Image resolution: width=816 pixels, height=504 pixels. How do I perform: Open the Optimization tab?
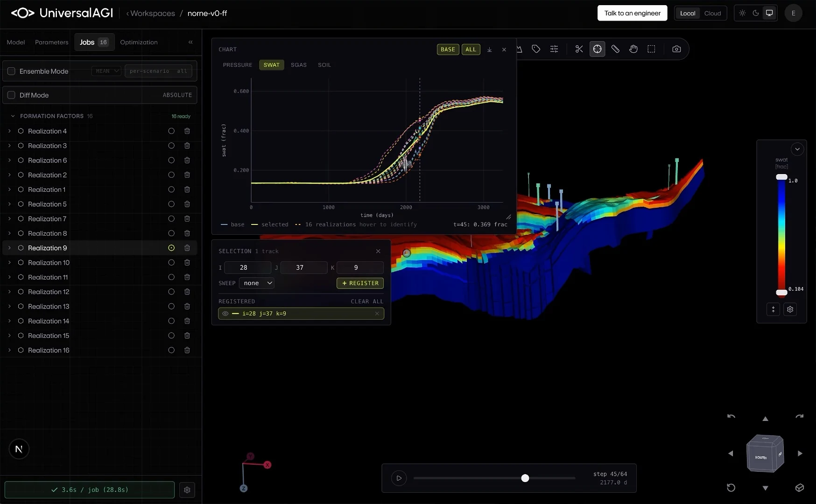[x=139, y=42]
